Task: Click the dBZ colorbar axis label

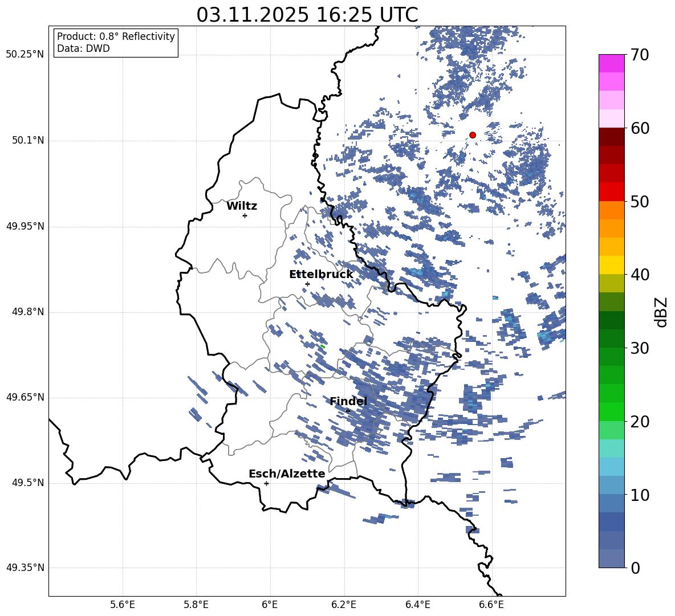Action: pyautogui.click(x=662, y=312)
